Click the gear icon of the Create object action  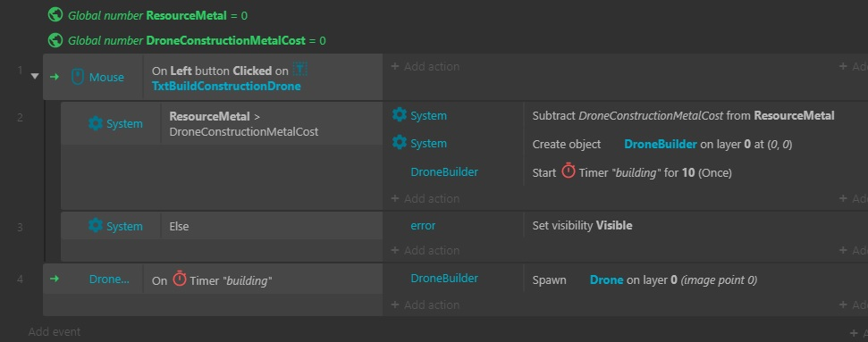399,143
